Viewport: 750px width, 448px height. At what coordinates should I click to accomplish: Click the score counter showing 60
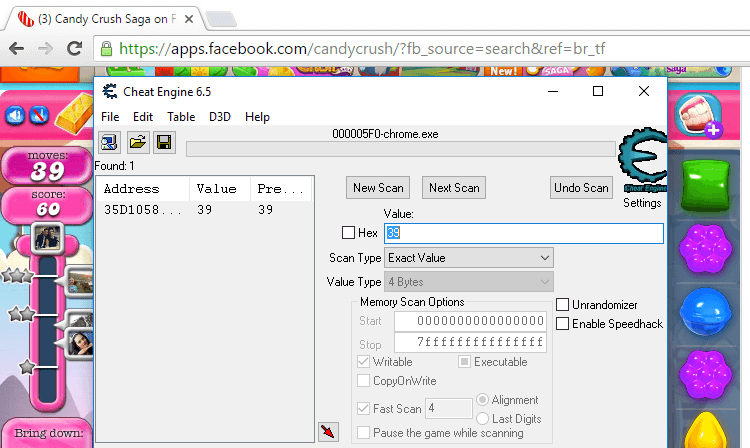47,205
